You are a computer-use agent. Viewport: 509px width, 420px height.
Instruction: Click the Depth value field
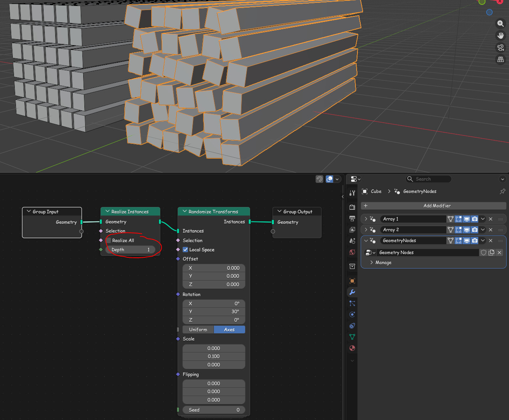point(130,250)
